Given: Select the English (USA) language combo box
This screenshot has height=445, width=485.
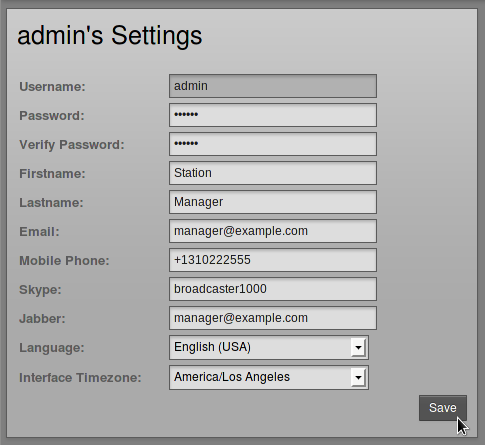Looking at the screenshot, I should 269,347.
